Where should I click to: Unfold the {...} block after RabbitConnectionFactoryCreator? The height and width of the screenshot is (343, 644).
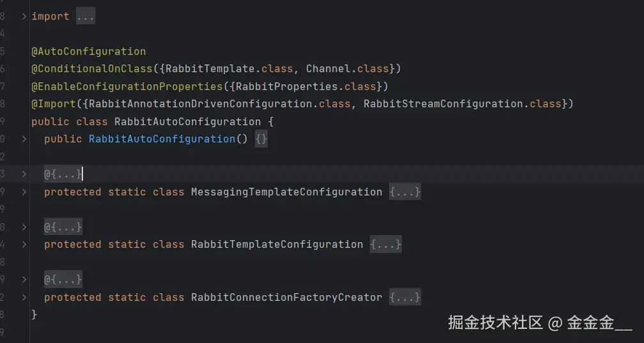(405, 297)
